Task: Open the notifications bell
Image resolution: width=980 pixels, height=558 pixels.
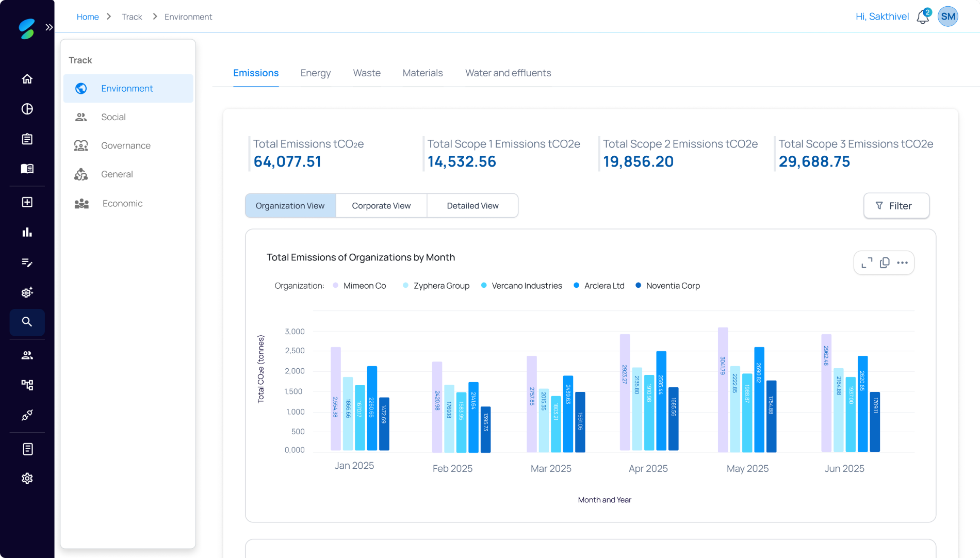Action: [923, 17]
